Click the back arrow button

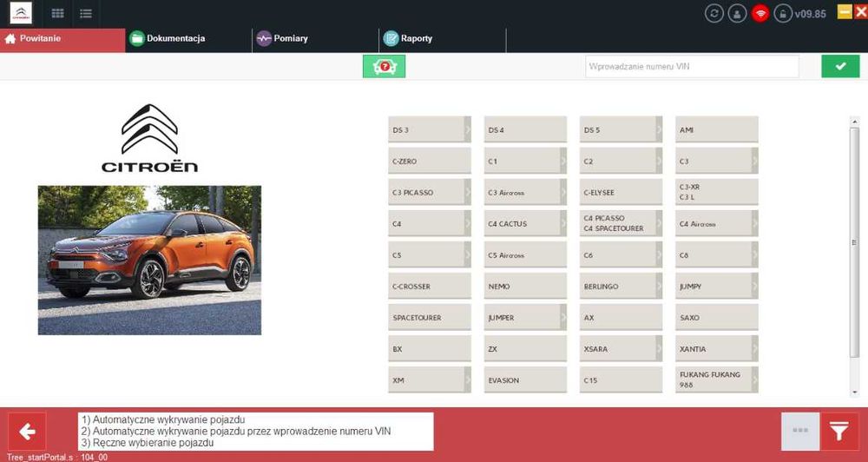click(27, 432)
